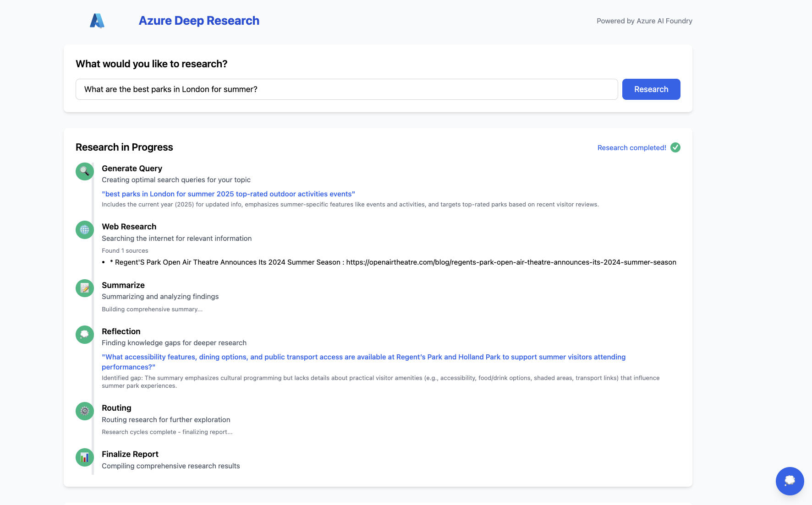This screenshot has height=505, width=812.
Task: Click the Azure logo icon
Action: click(x=97, y=21)
